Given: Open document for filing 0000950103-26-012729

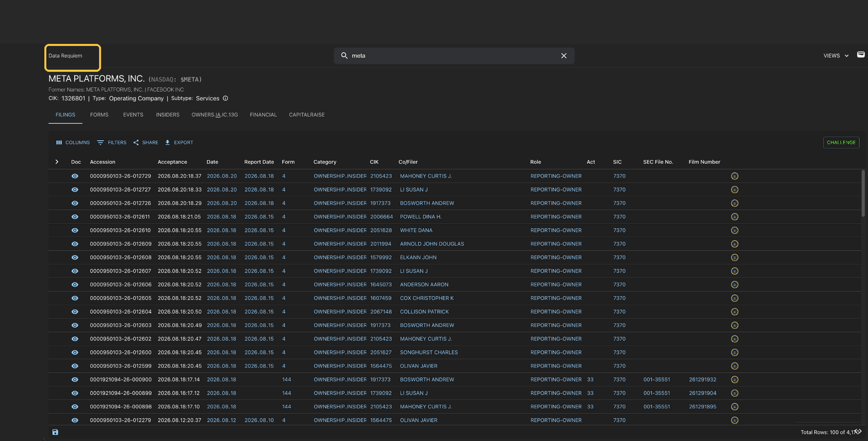Looking at the screenshot, I should [x=75, y=176].
